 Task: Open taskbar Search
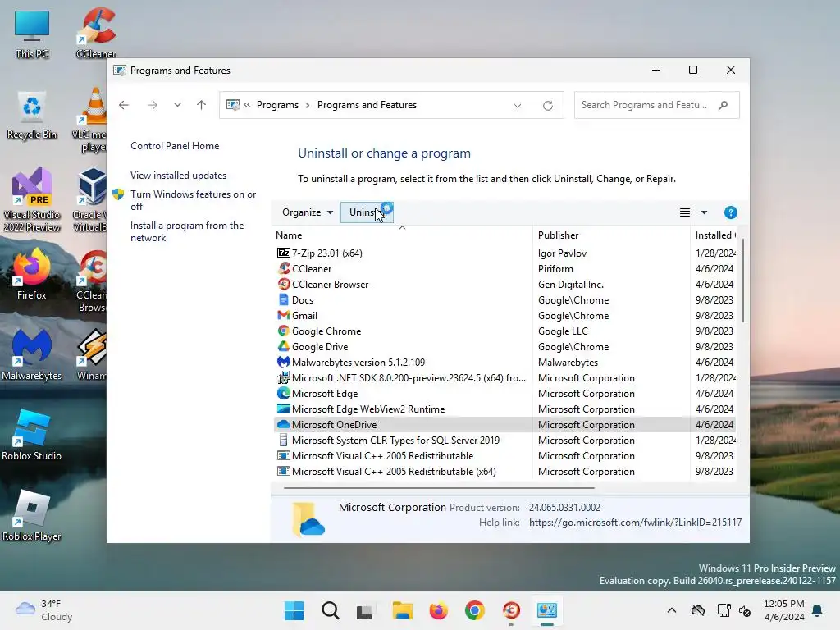[x=331, y=610]
